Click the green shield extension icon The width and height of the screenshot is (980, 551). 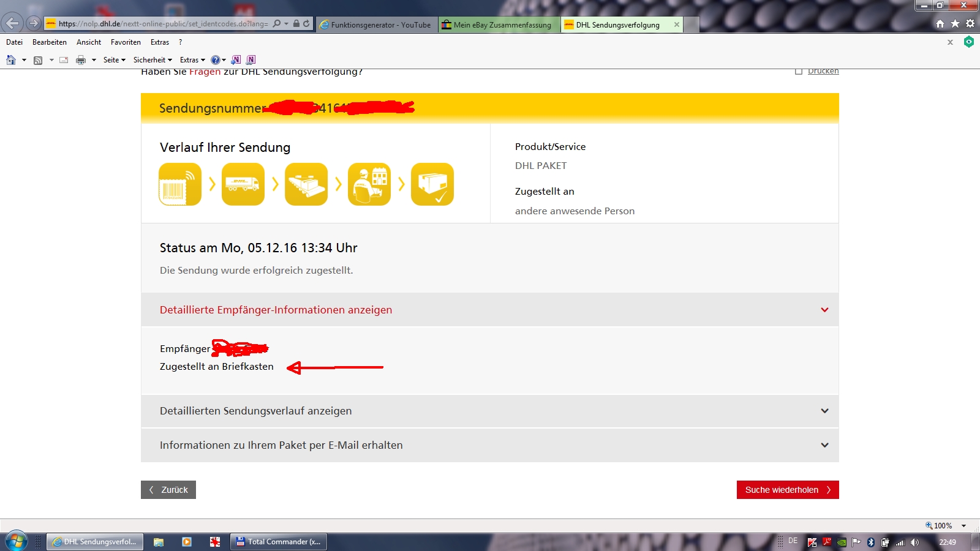tap(969, 42)
